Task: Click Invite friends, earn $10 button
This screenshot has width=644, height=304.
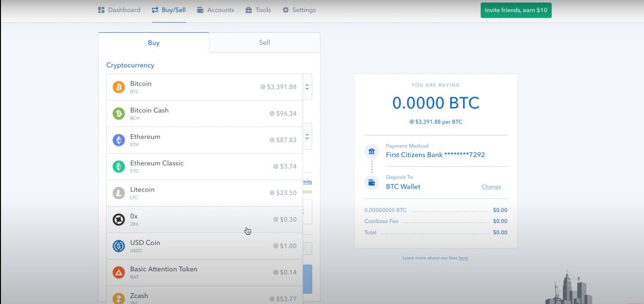Action: [x=516, y=10]
